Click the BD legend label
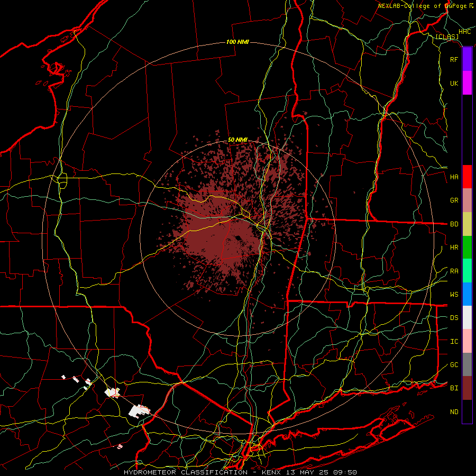The height and width of the screenshot is (476, 476). 454,224
